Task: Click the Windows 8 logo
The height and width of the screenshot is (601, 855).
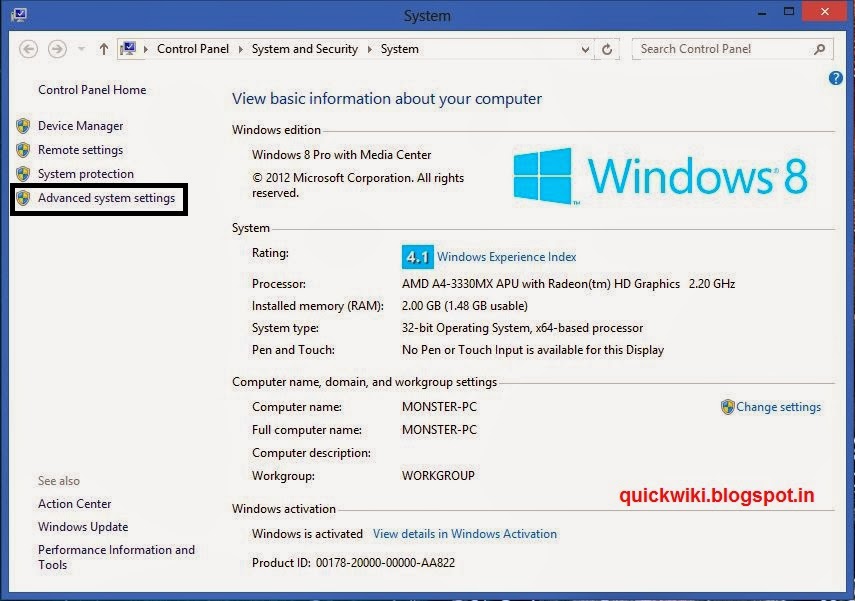Action: pos(660,176)
